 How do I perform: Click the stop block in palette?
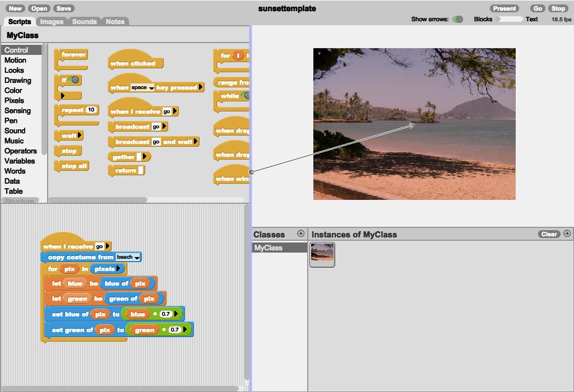68,151
